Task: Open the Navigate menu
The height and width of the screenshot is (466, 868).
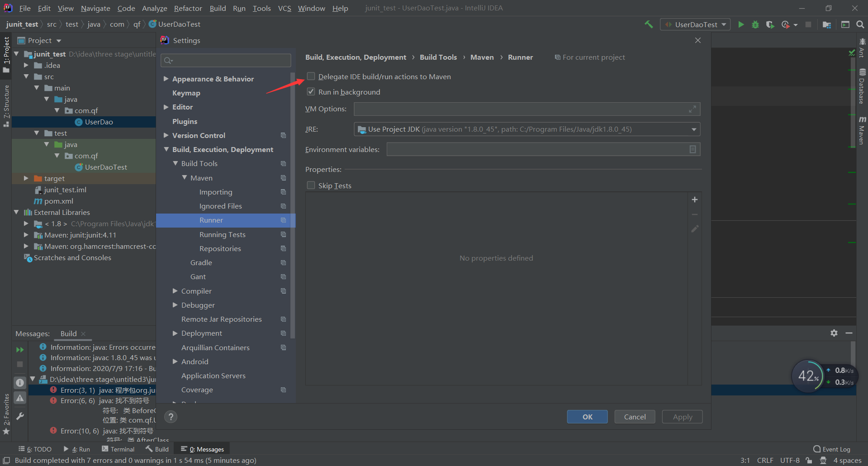Action: pyautogui.click(x=95, y=8)
